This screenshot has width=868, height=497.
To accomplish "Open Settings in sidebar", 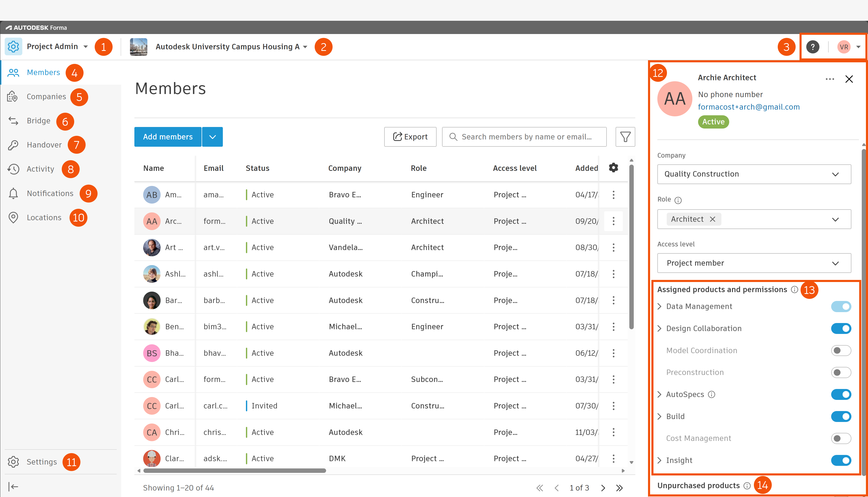I will 42,462.
